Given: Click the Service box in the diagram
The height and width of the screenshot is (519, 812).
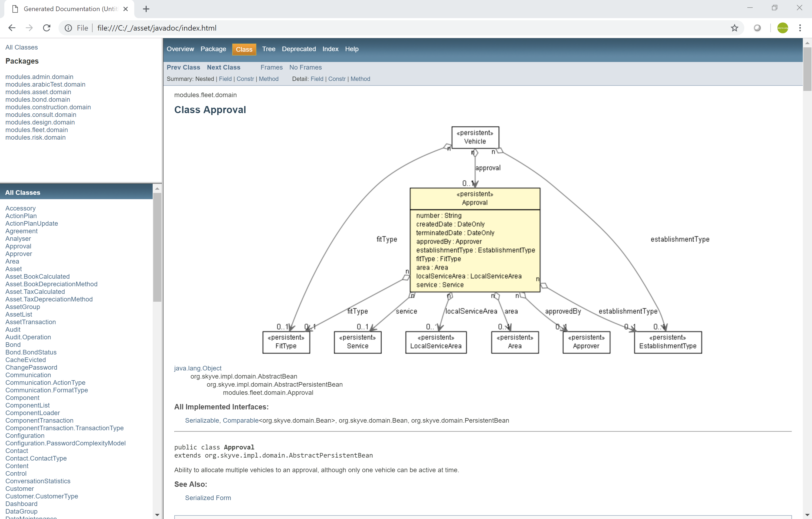Looking at the screenshot, I should tap(358, 342).
